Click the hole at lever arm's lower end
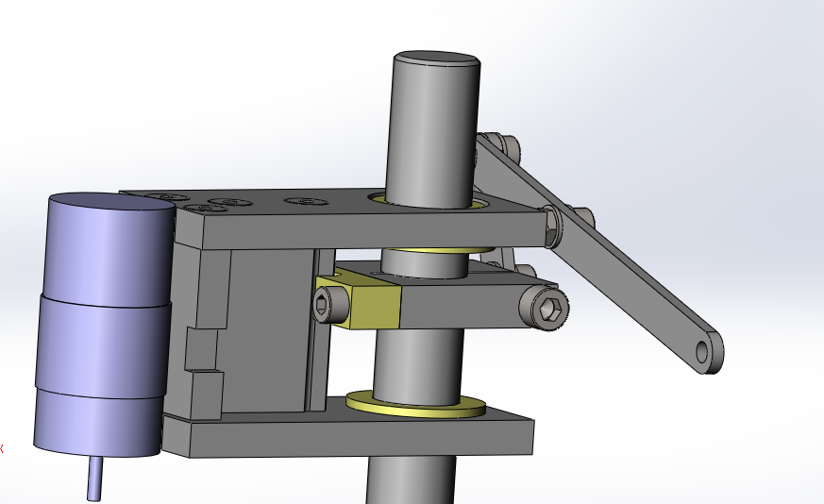This screenshot has height=504, width=824. click(703, 352)
